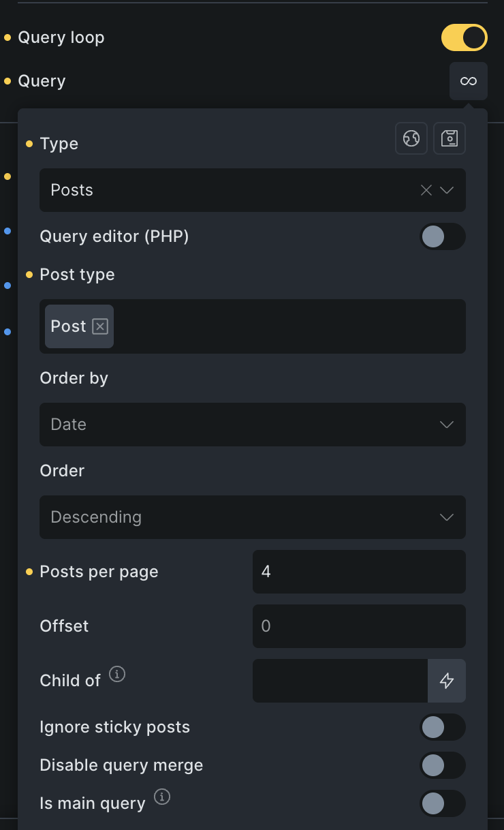This screenshot has width=504, height=830.
Task: Enable Ignore sticky posts toggle
Action: (x=443, y=727)
